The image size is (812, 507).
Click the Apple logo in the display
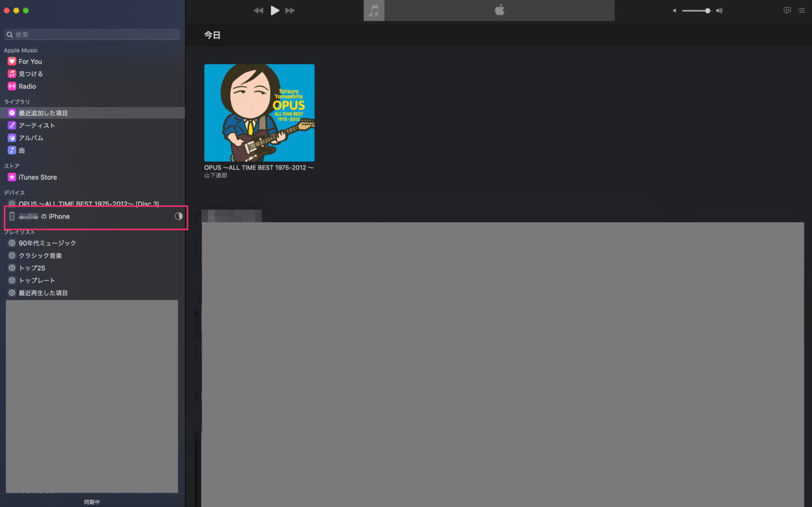click(x=499, y=10)
